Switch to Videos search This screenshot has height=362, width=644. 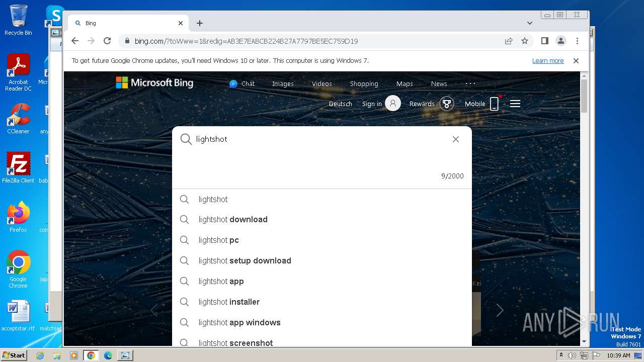pos(322,84)
